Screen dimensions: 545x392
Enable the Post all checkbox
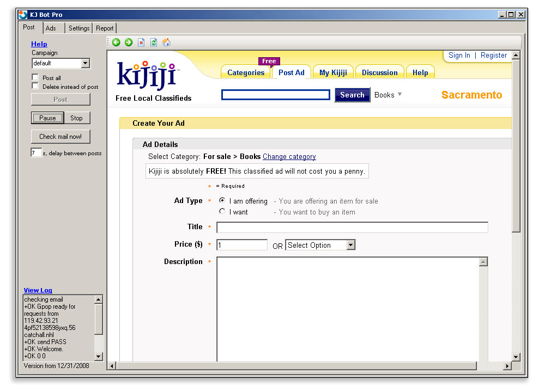coord(35,77)
